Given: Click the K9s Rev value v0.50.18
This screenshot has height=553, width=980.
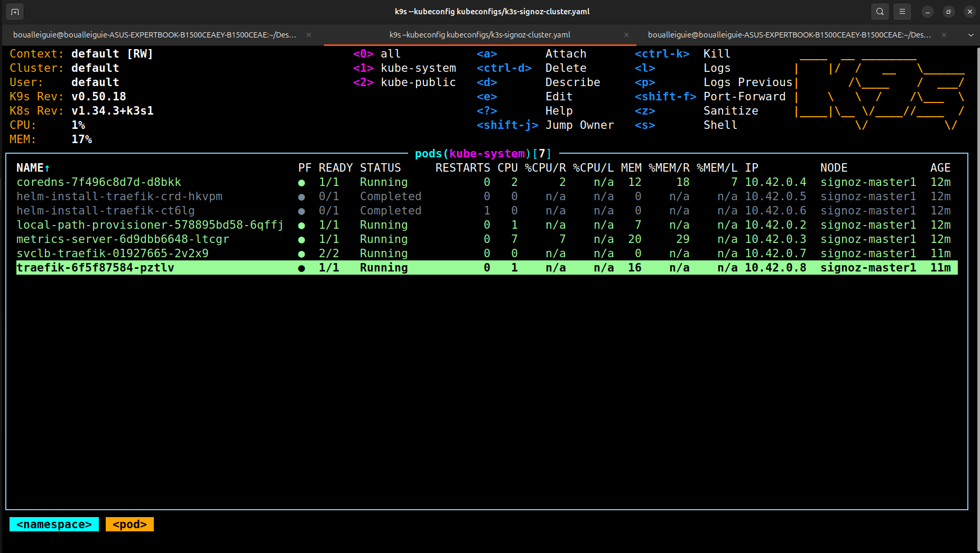Looking at the screenshot, I should pyautogui.click(x=99, y=97).
